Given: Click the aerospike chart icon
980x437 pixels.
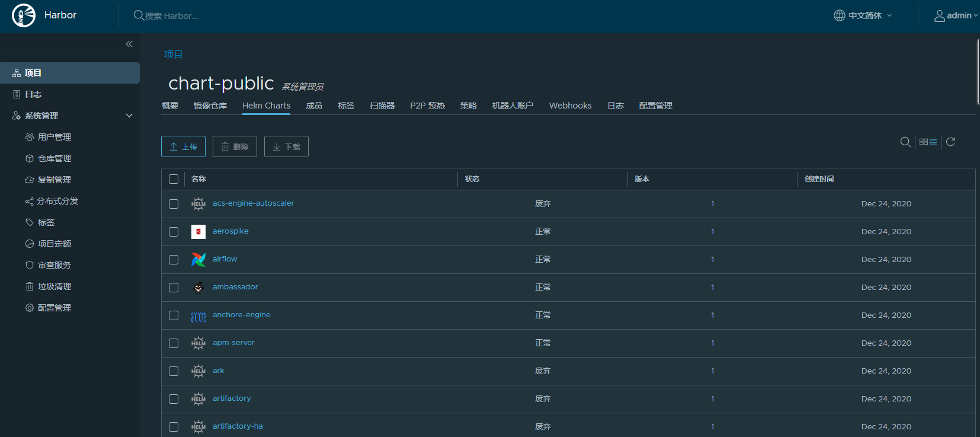Looking at the screenshot, I should pyautogui.click(x=198, y=232).
